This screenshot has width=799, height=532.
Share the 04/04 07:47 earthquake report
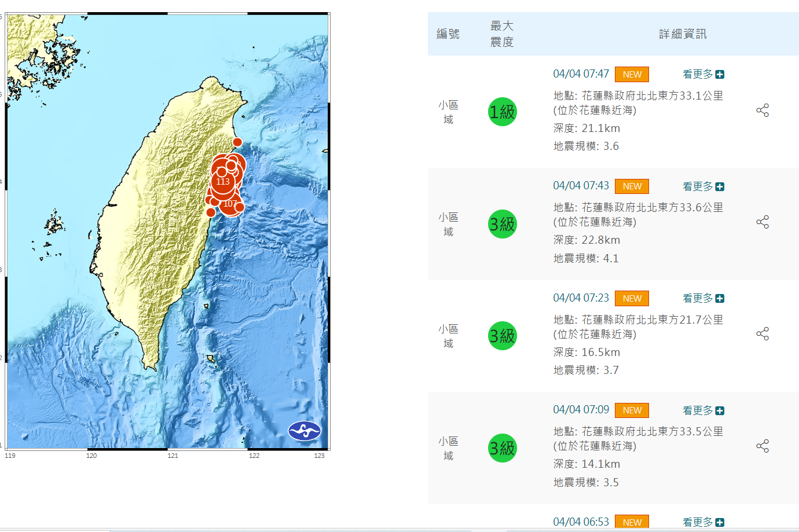click(762, 111)
